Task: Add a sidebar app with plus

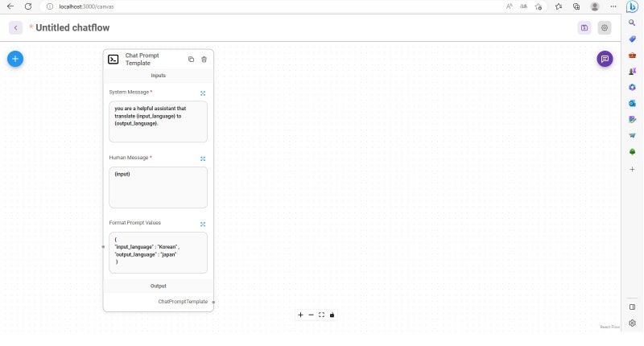Action: click(632, 169)
